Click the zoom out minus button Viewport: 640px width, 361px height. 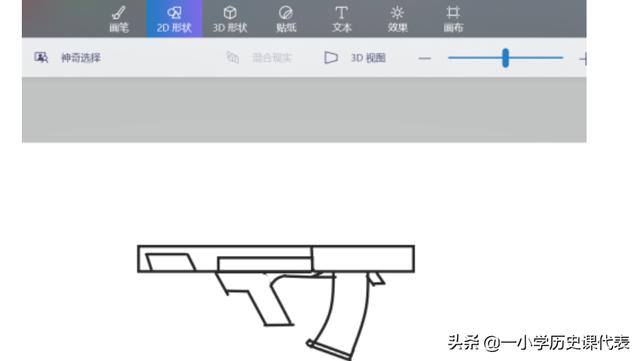click(424, 58)
